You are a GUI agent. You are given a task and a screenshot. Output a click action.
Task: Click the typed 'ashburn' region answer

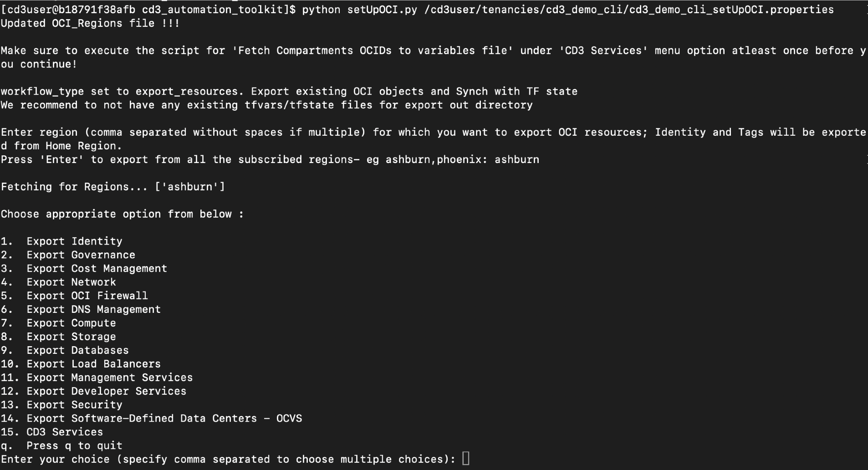pos(517,160)
